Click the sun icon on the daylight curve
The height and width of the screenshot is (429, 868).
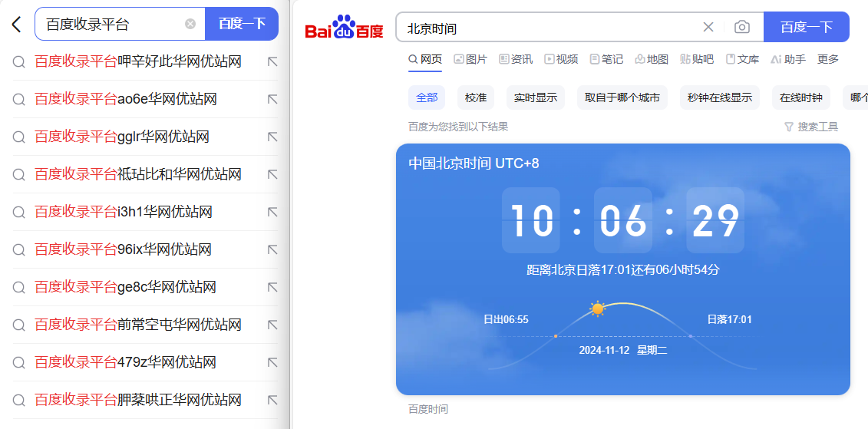pos(597,309)
